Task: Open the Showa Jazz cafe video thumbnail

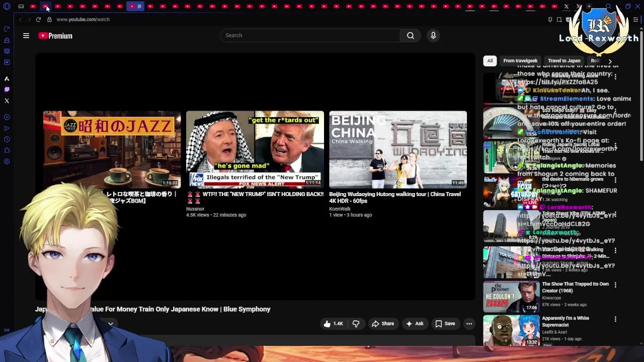Action: (x=112, y=150)
